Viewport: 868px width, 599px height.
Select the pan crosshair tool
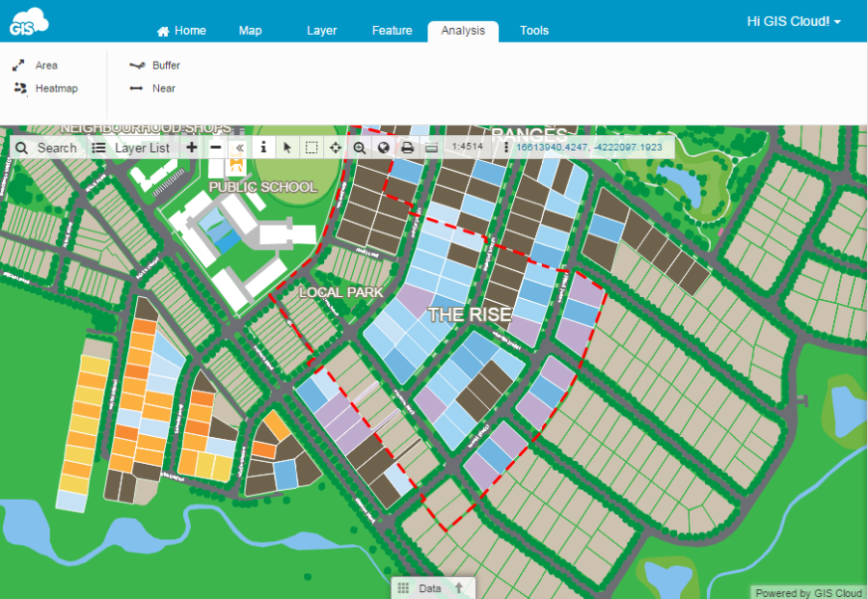tap(336, 148)
